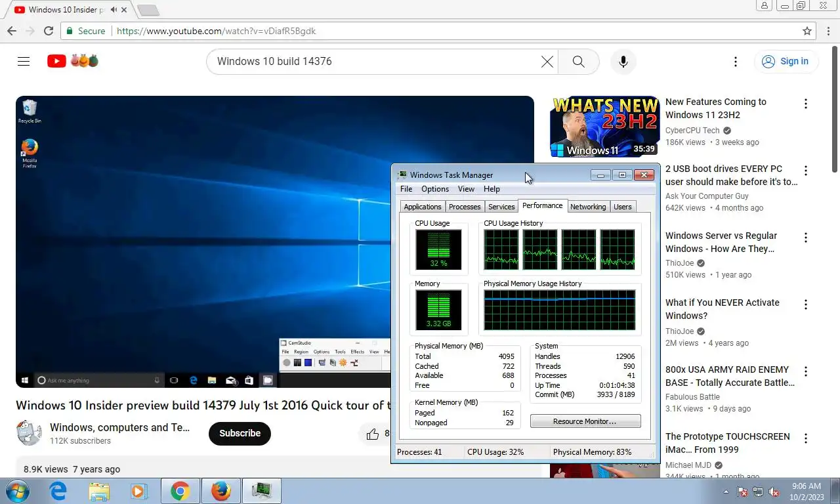Launch Internet Explorer from taskbar
Screen dimensions: 840x504
pos(58,491)
